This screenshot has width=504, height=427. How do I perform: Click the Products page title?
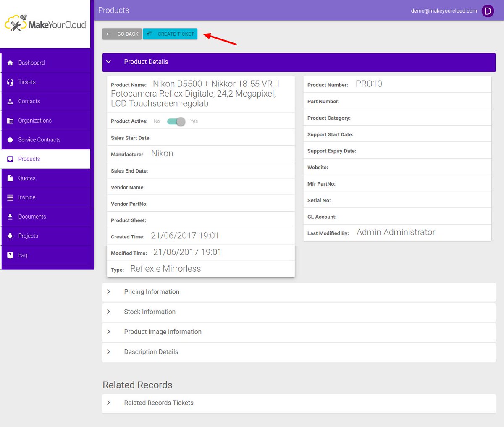point(113,10)
